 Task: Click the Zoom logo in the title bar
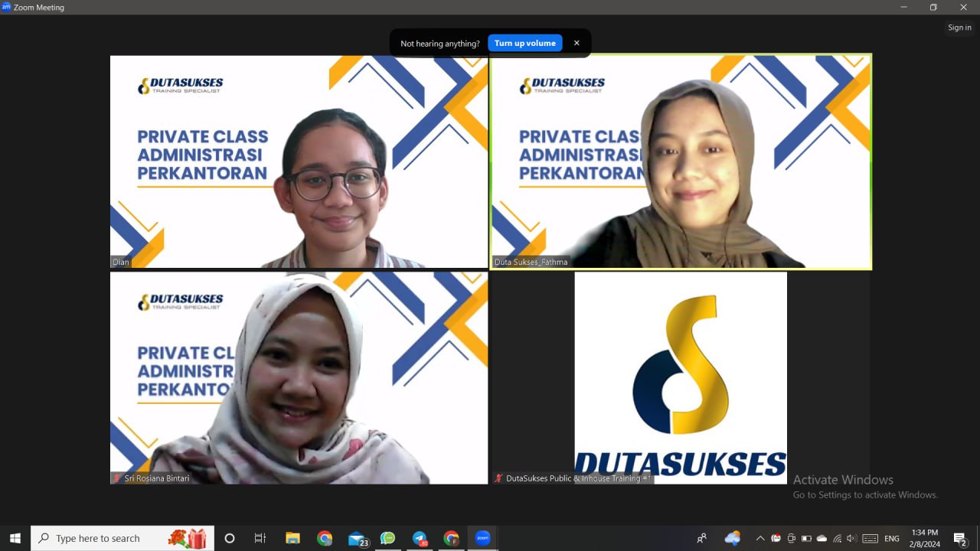pyautogui.click(x=6, y=7)
